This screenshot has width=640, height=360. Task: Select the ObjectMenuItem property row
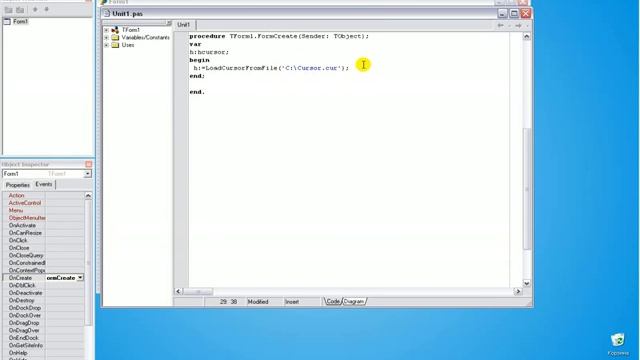tap(44, 218)
